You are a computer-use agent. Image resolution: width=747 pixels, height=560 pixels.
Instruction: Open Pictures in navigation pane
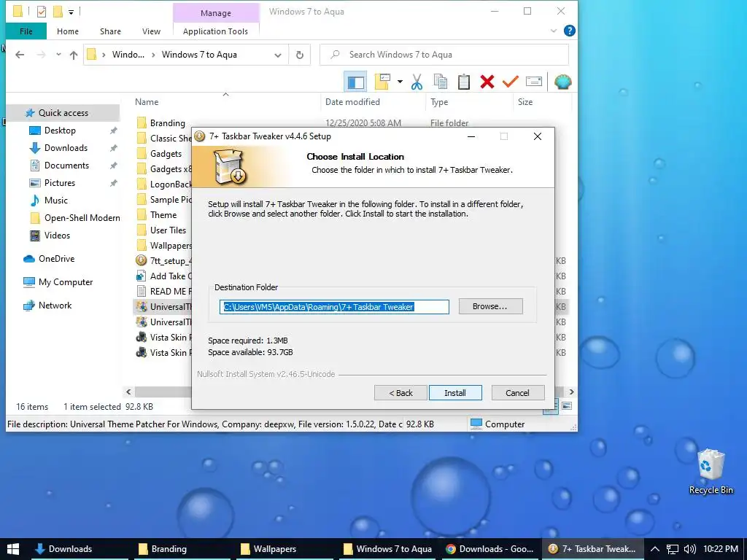click(60, 183)
